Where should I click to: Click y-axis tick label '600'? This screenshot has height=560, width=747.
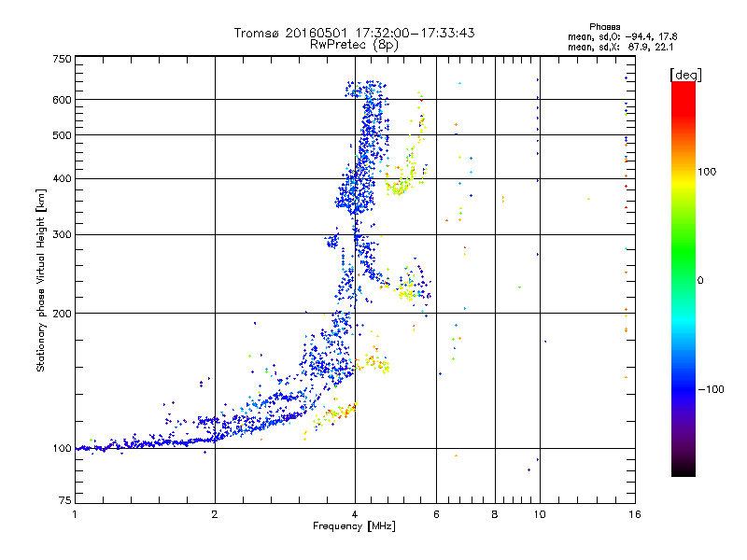point(63,100)
